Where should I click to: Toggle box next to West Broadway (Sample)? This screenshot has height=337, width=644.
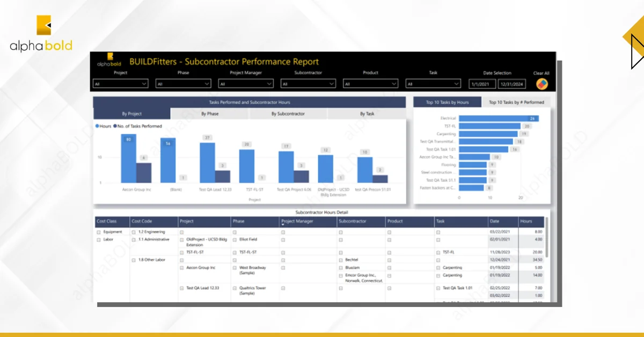pos(235,267)
